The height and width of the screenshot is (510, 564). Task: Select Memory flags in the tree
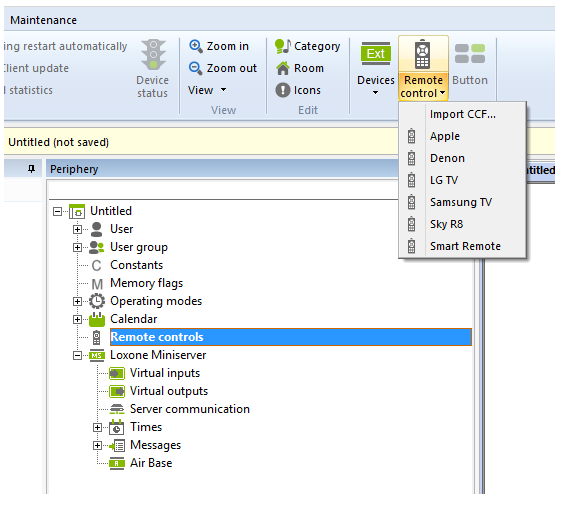point(147,283)
